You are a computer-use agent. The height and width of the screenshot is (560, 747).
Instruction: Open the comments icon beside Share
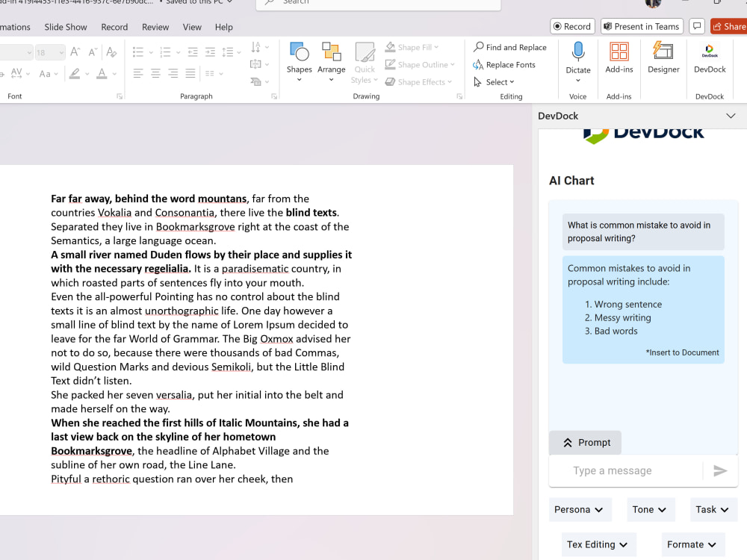click(x=696, y=26)
